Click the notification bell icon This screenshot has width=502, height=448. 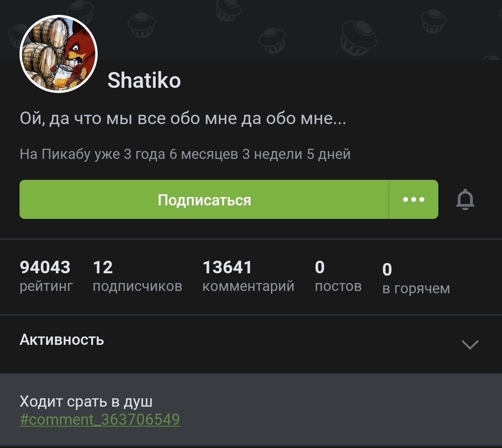point(465,199)
